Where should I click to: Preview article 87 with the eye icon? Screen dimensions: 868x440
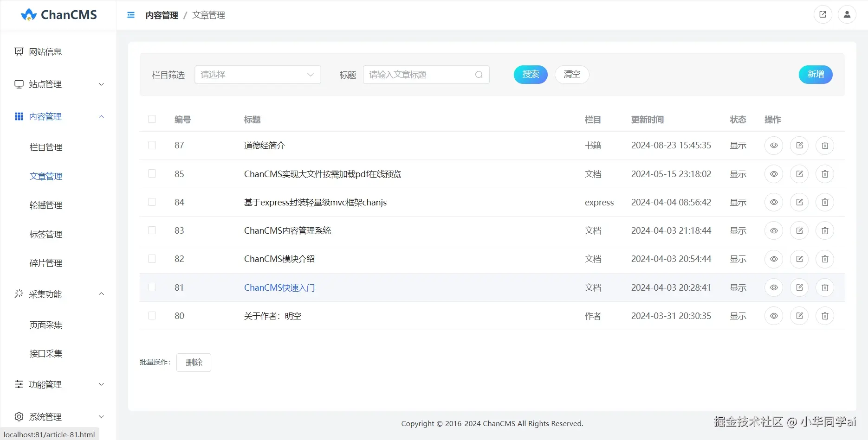[x=774, y=146]
